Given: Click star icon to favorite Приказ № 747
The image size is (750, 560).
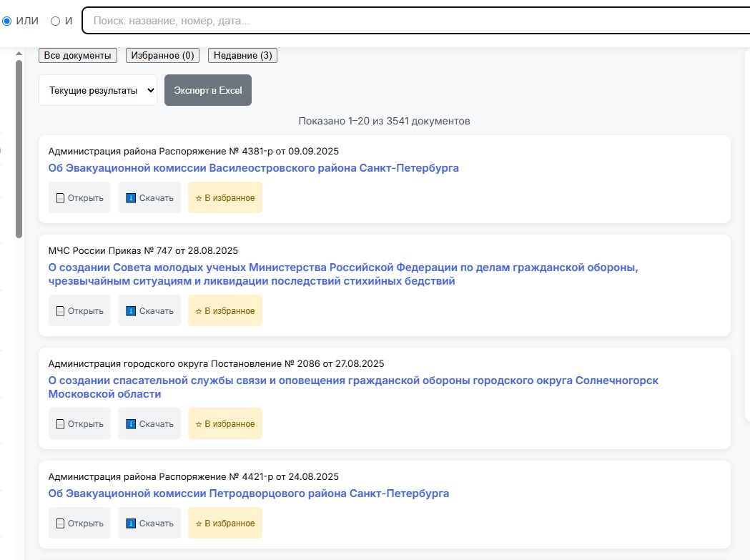Looking at the screenshot, I should click(x=199, y=311).
